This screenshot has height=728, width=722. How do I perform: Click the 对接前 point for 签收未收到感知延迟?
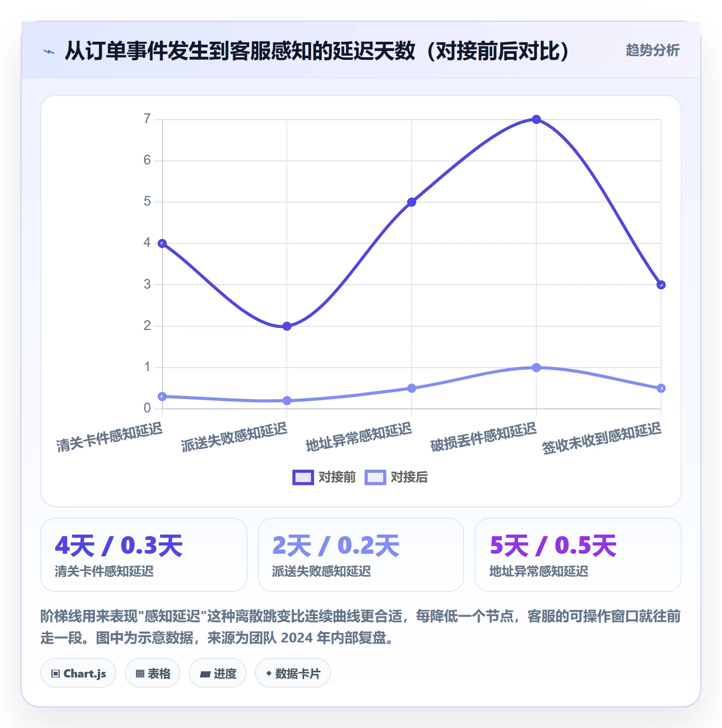[661, 285]
